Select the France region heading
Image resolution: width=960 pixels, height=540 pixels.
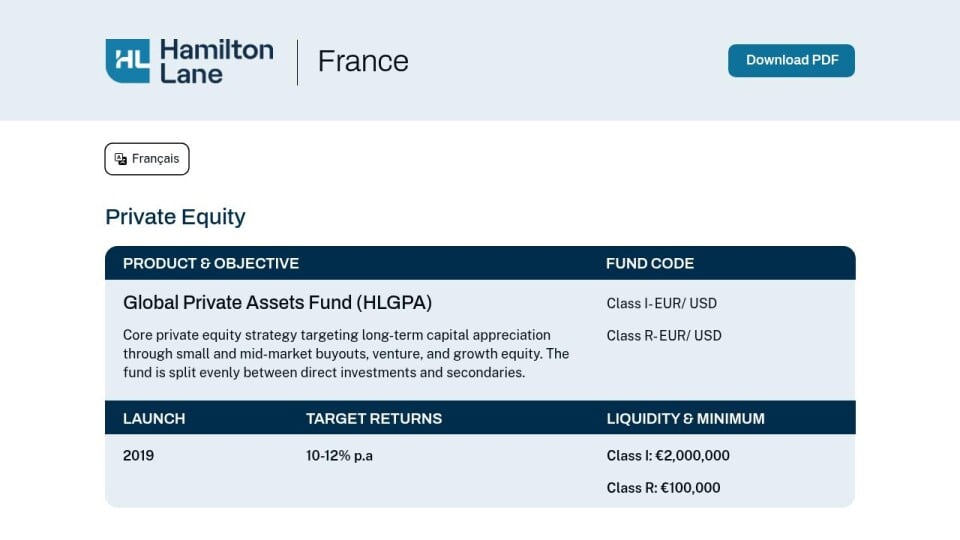coord(363,61)
